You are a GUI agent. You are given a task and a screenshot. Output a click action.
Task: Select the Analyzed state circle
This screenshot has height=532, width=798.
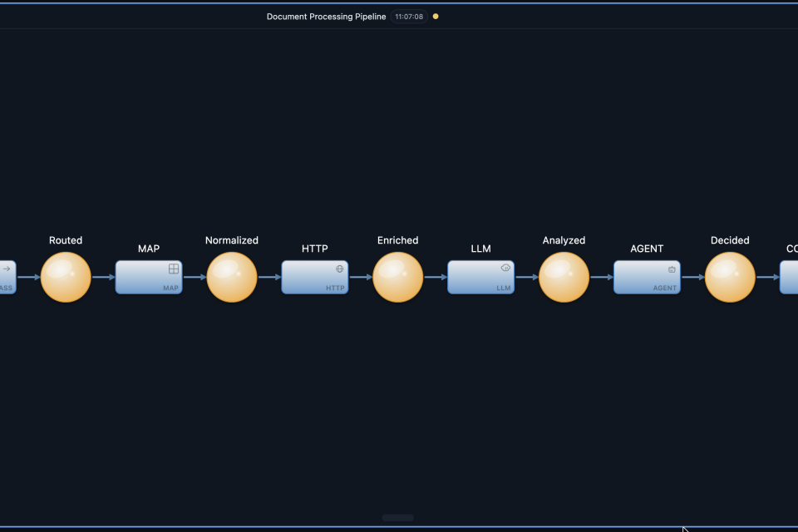coord(564,277)
